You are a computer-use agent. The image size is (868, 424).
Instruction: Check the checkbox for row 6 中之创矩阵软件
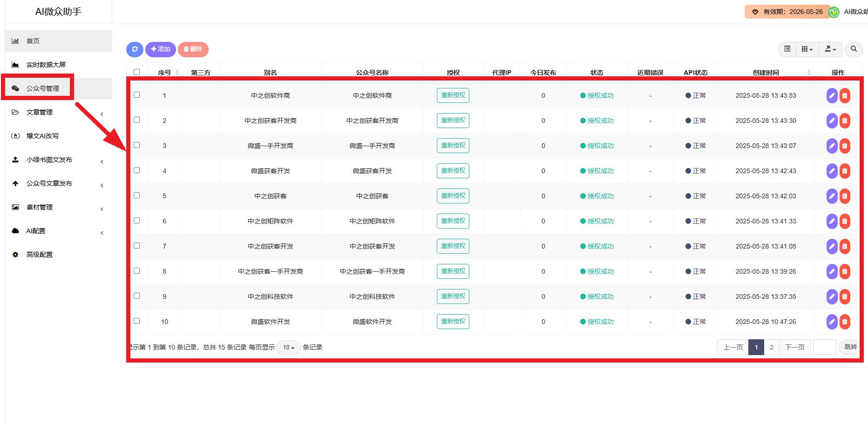coord(136,220)
